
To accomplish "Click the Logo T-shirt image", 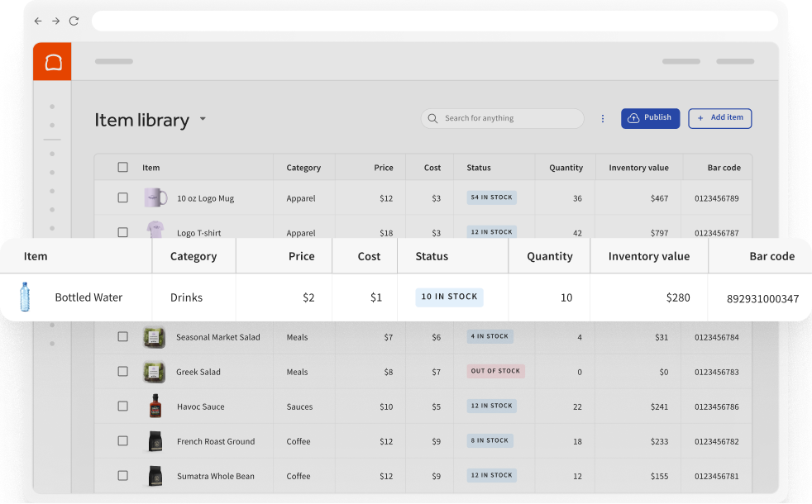I will click(x=155, y=229).
